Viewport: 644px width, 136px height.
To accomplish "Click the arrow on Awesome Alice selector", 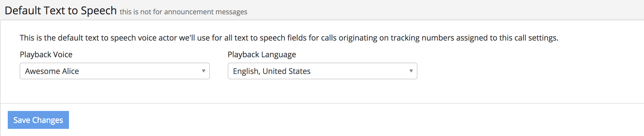I will click(204, 71).
